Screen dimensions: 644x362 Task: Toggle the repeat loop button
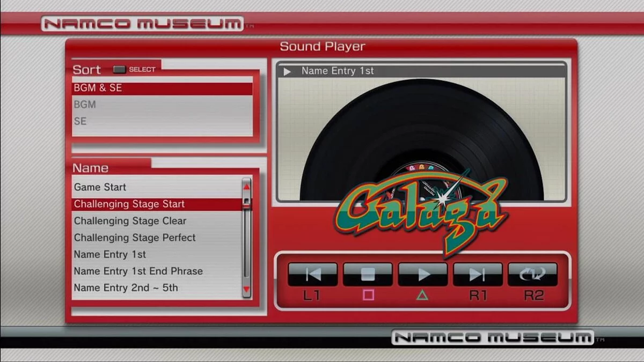[x=533, y=274]
